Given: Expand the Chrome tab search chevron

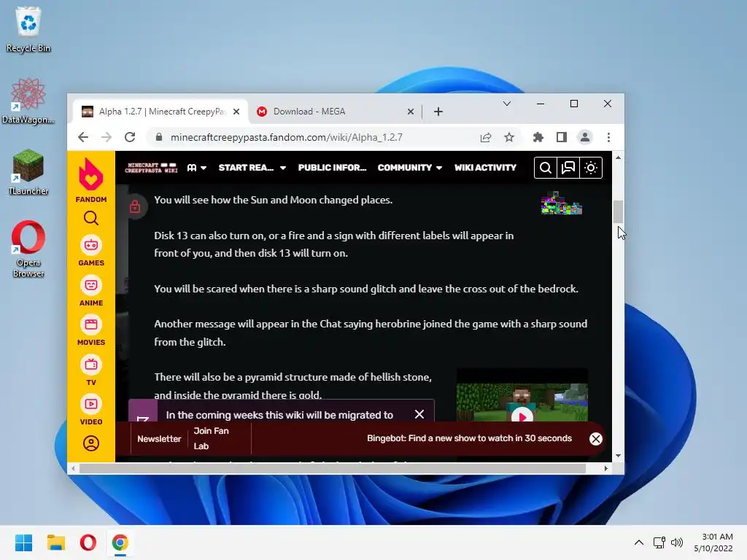Looking at the screenshot, I should (507, 104).
